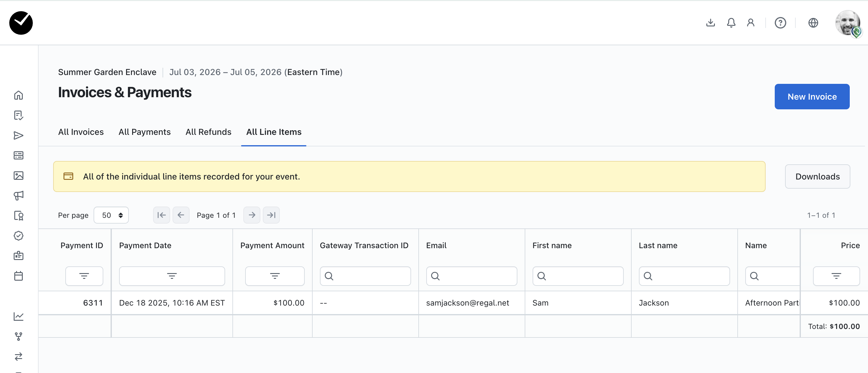Open the Payment ID filter dropdown

pos(84,276)
